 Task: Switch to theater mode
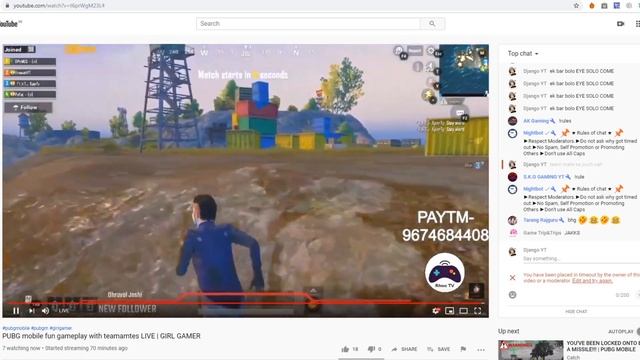point(463,311)
